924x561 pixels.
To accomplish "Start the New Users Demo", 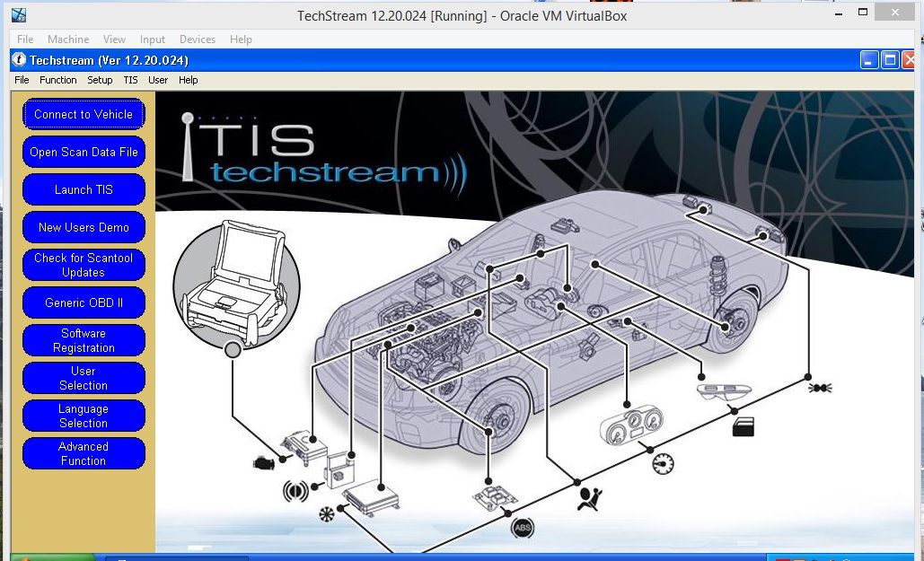I will [84, 227].
